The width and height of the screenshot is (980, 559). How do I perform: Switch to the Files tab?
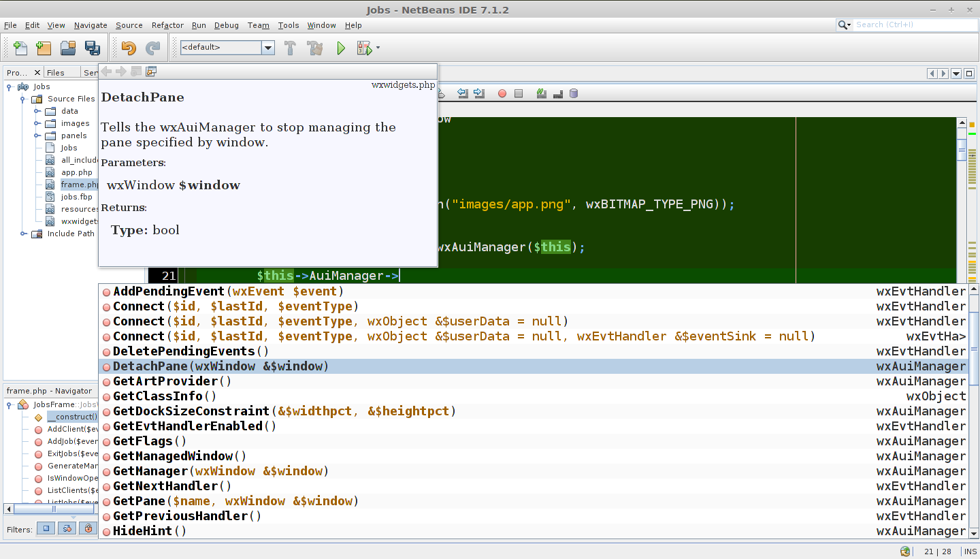pyautogui.click(x=56, y=72)
